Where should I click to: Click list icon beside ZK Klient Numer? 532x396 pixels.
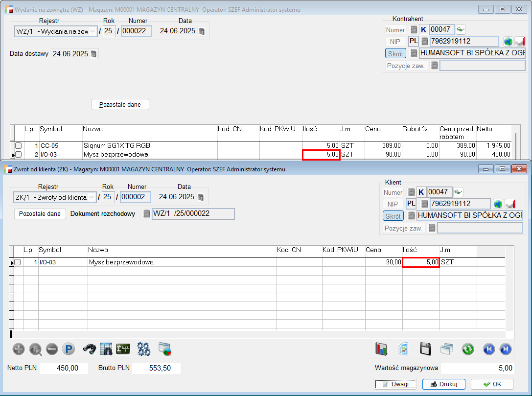(x=411, y=192)
